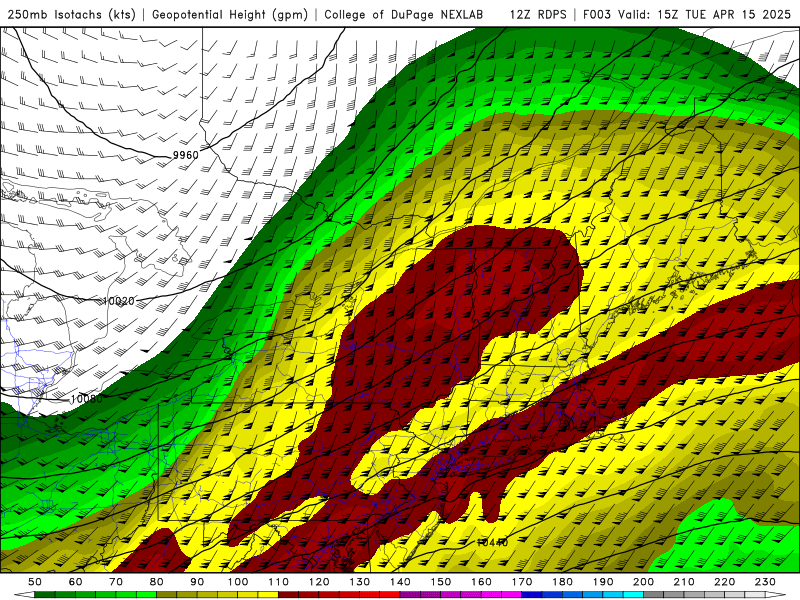Click the 'Geopotential Height (gpm)' header text

click(230, 14)
